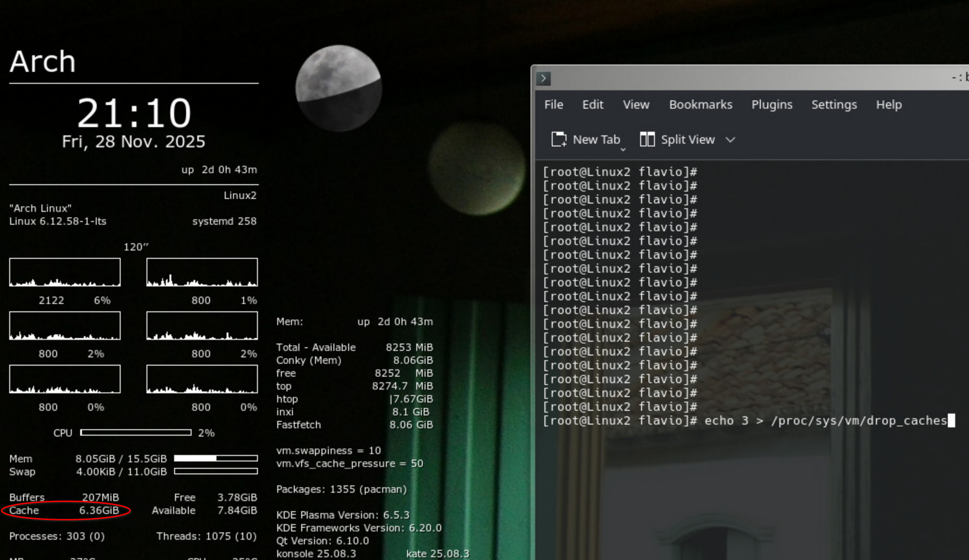Open the Plugins menu
The height and width of the screenshot is (560, 969).
tap(772, 104)
